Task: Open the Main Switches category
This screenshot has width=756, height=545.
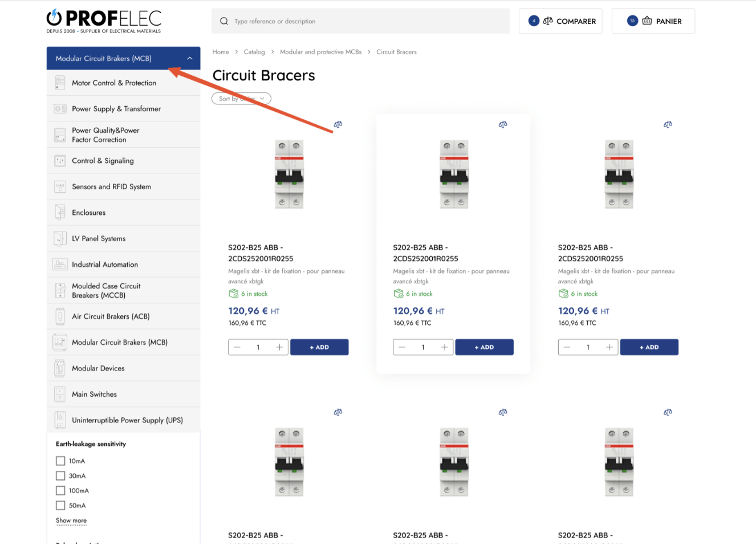Action: pos(94,394)
